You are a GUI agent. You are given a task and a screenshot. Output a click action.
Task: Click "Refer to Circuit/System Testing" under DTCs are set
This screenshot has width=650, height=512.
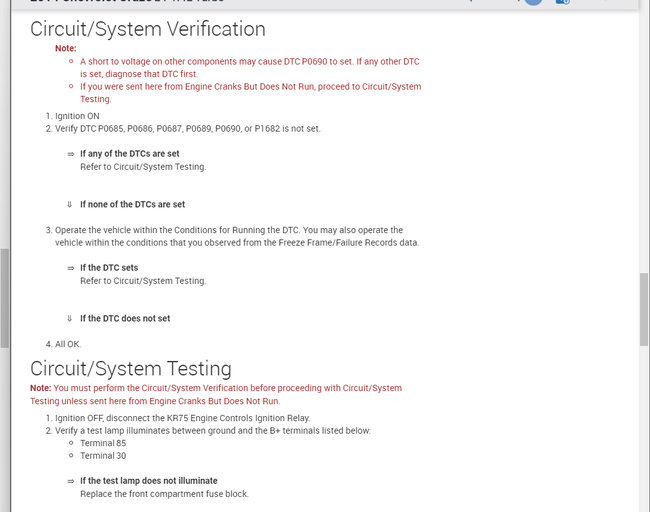pyautogui.click(x=143, y=167)
